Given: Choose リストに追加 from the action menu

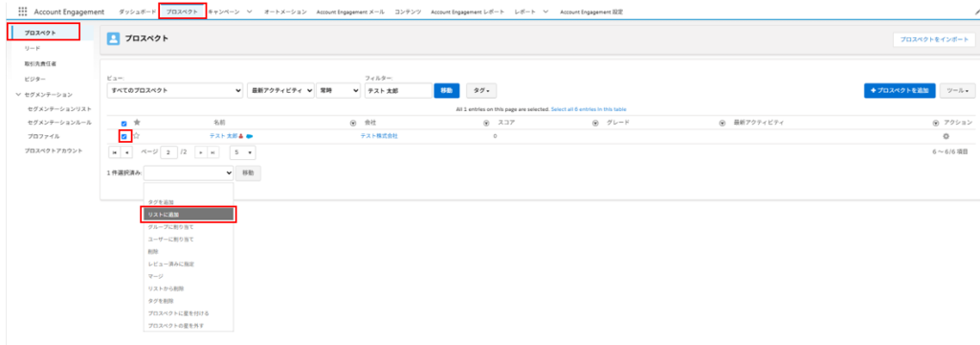Looking at the screenshot, I should click(189, 215).
